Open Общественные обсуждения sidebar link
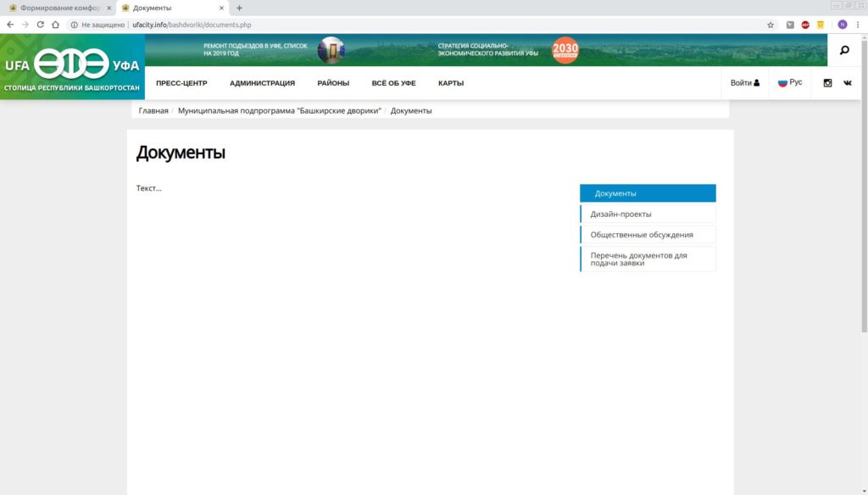This screenshot has width=868, height=495. (642, 235)
